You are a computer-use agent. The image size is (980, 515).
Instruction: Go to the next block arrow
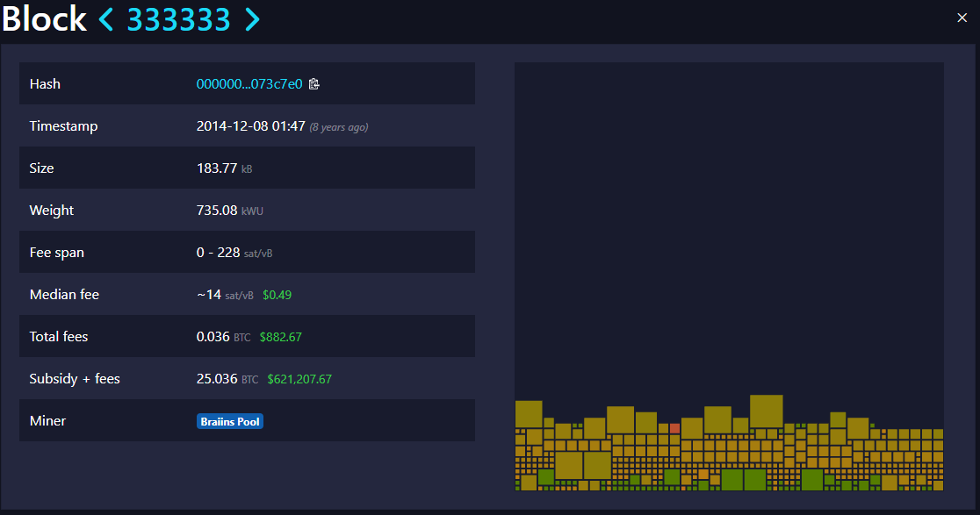pos(252,19)
